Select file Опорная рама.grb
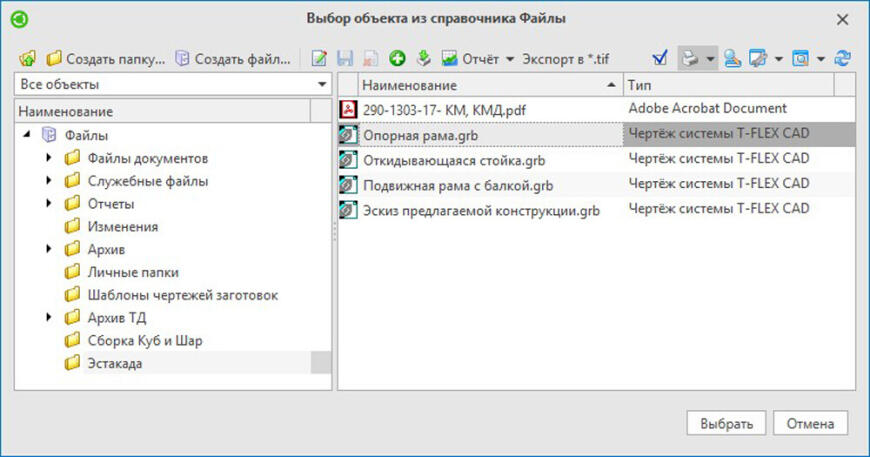The width and height of the screenshot is (870, 457). coord(421,135)
